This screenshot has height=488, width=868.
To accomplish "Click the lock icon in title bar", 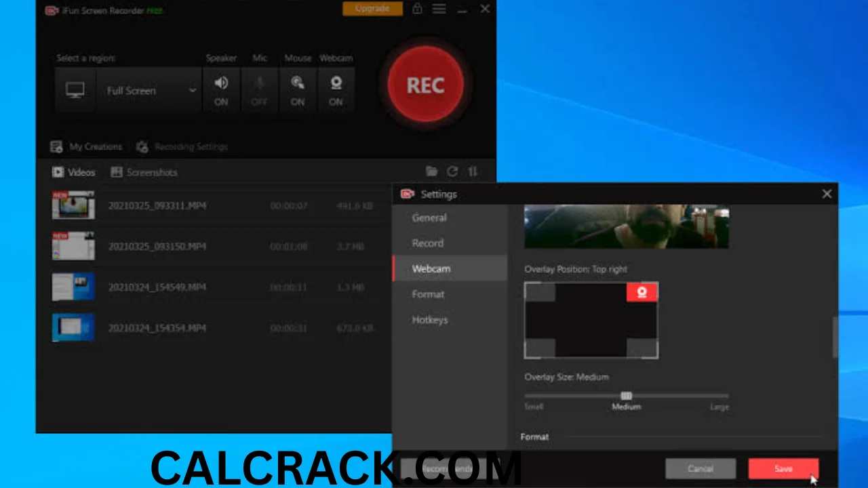I will coord(417,9).
